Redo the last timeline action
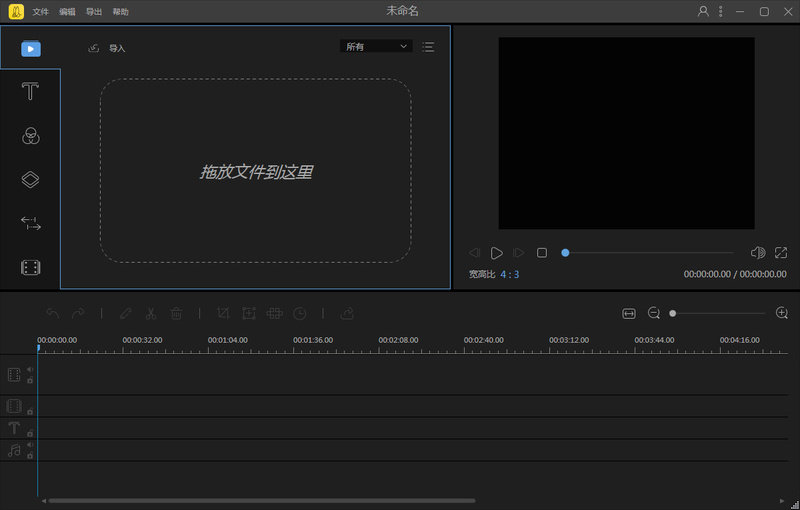Image resolution: width=800 pixels, height=510 pixels. click(78, 313)
